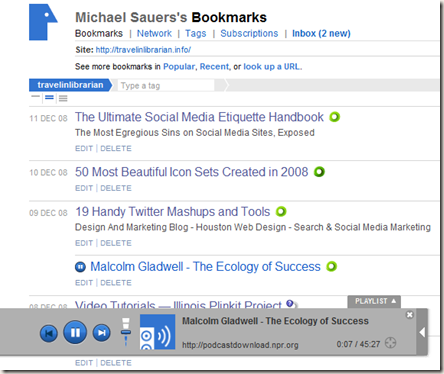The height and width of the screenshot is (374, 444).
Task: Open Inbox (2 new)
Action: 321,33
